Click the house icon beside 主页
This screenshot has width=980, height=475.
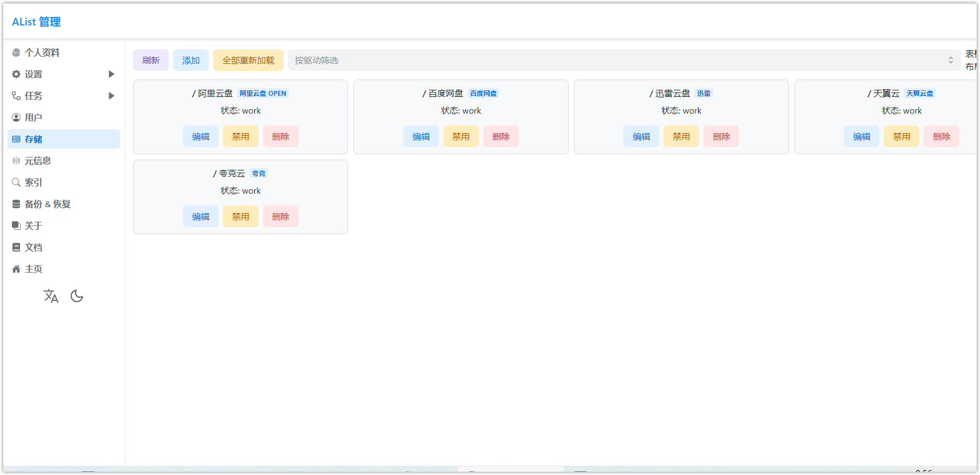(x=16, y=269)
